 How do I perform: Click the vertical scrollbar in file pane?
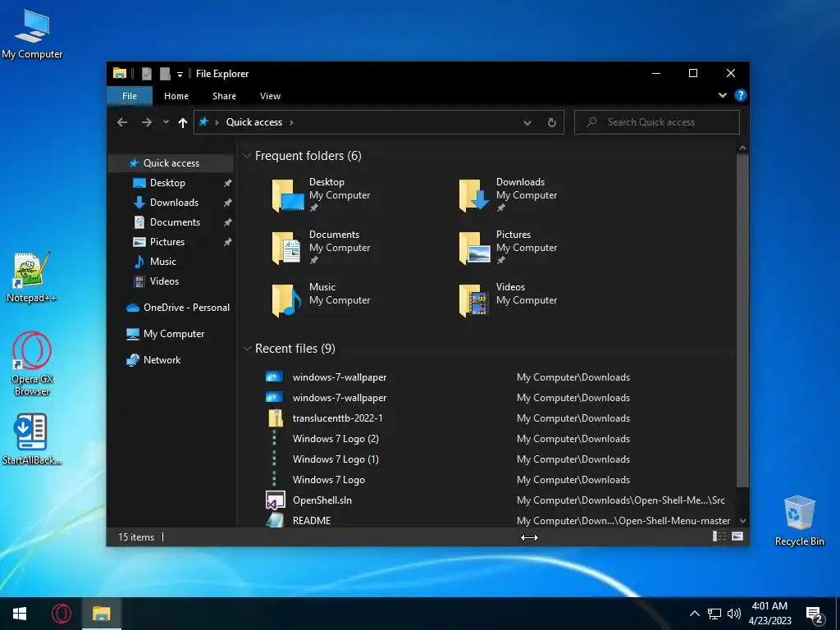point(742,321)
